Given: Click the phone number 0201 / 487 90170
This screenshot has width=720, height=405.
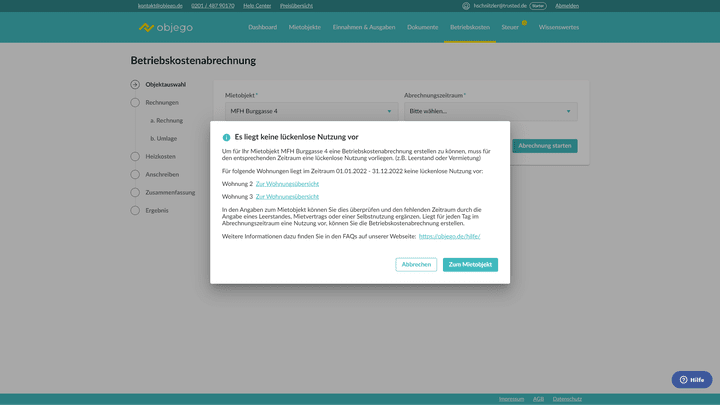Looking at the screenshot, I should coord(213,6).
